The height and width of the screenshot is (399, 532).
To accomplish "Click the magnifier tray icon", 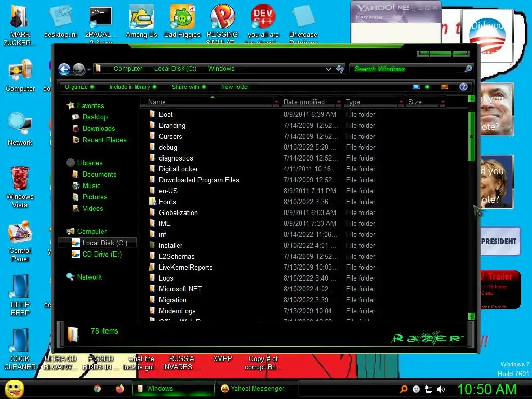I will [404, 389].
